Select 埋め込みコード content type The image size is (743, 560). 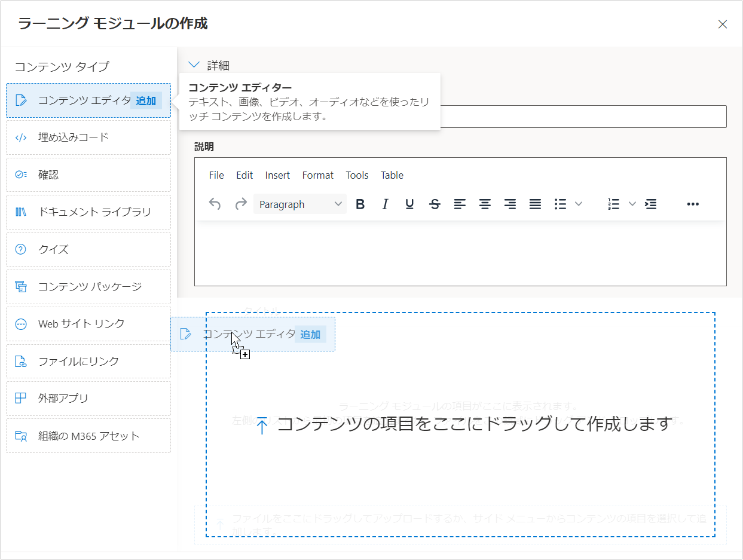[88, 137]
